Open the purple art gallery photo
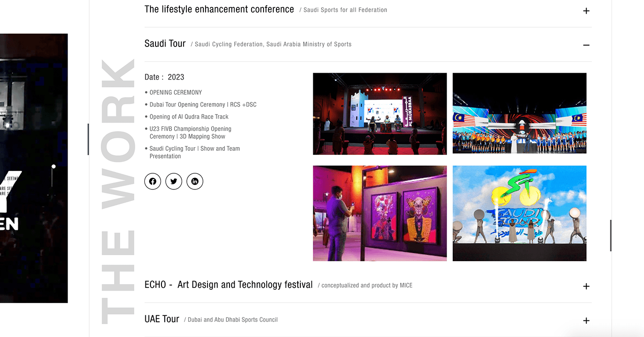This screenshot has height=337, width=644. [380, 213]
